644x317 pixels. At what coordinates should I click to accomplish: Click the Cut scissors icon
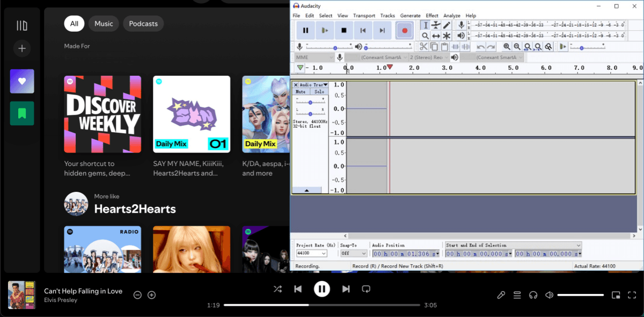(x=423, y=47)
